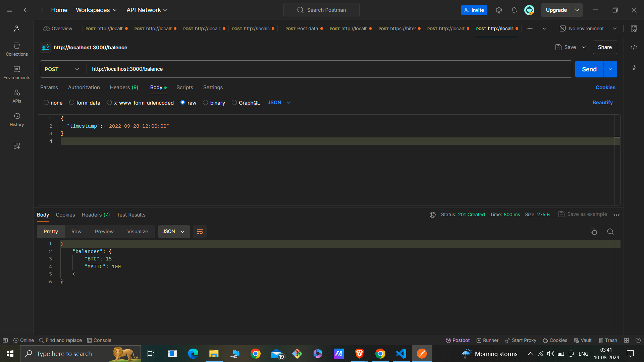Click the copy icon in response body
Screen dimensions: 644x362
point(594,232)
